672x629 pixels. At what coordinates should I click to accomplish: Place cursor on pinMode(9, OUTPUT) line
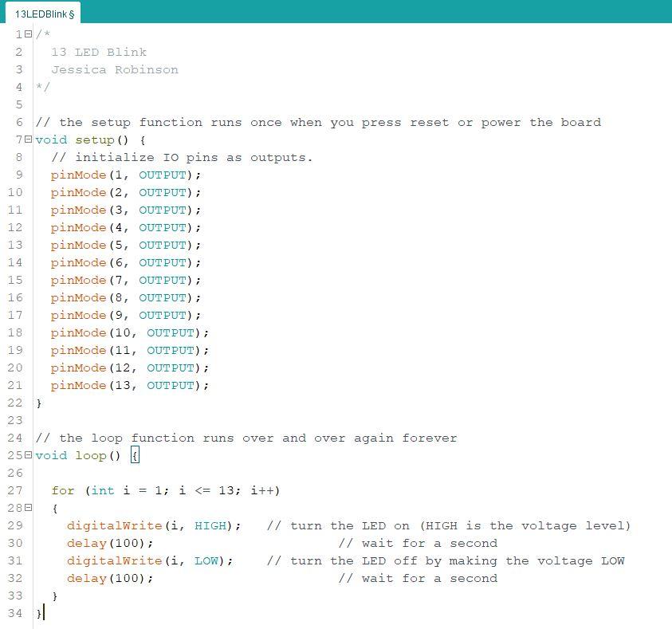pos(126,316)
